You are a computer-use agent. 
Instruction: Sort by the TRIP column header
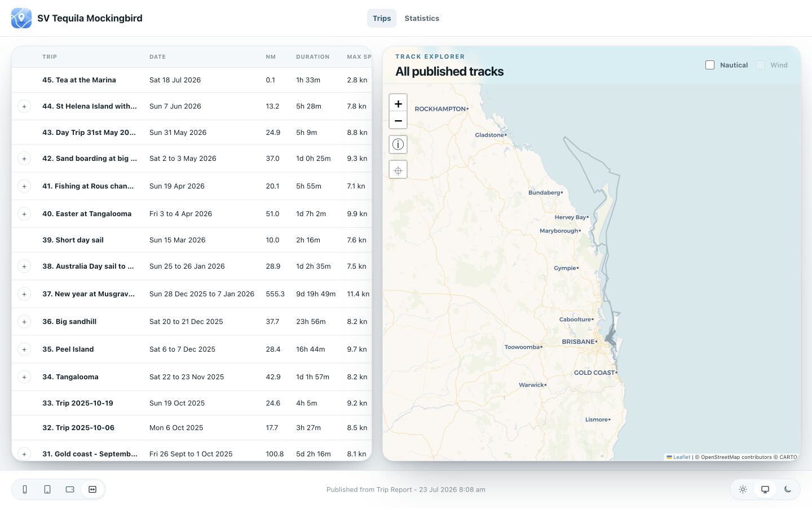(x=50, y=57)
